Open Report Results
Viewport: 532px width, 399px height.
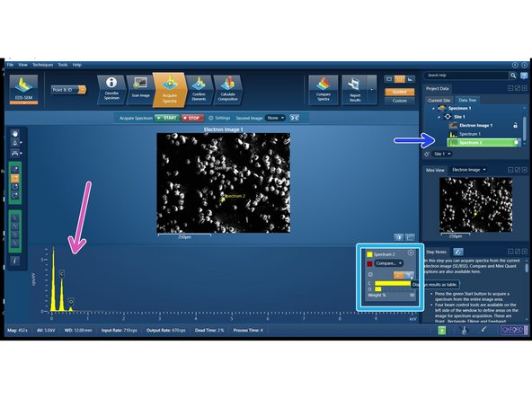(x=355, y=90)
